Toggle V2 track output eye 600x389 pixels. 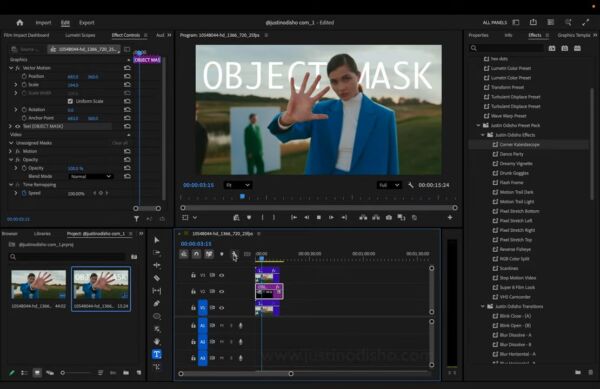[222, 291]
